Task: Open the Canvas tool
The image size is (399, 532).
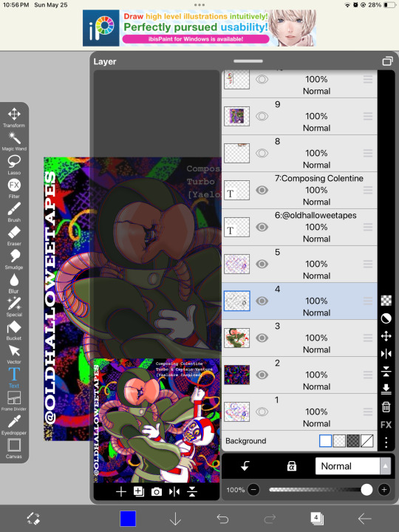Action: pyautogui.click(x=14, y=449)
